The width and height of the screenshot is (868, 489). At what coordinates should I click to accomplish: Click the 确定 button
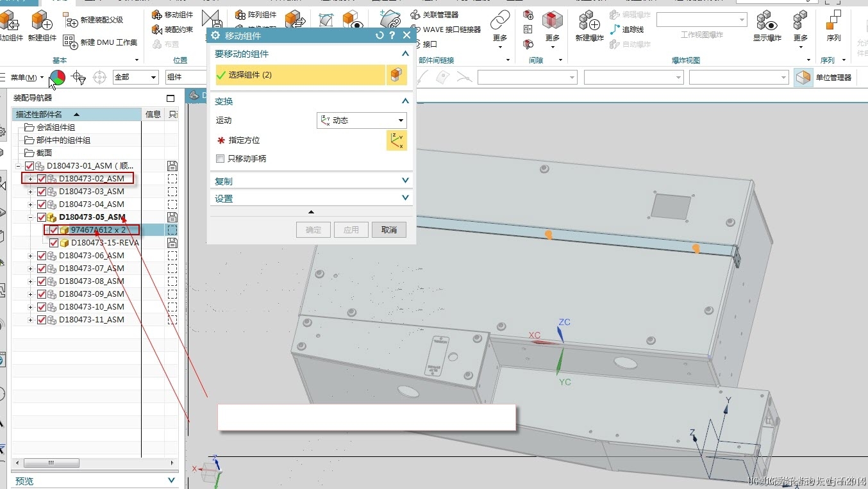click(x=313, y=230)
